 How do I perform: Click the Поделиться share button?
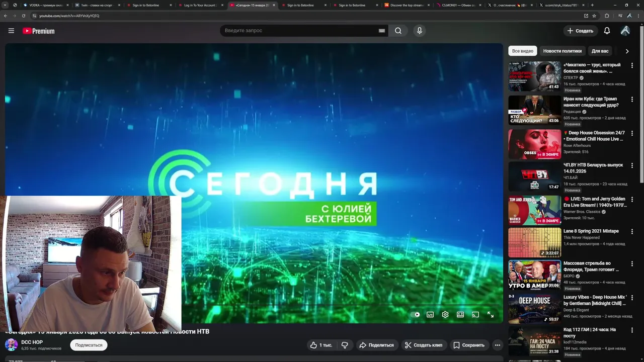[376, 345]
